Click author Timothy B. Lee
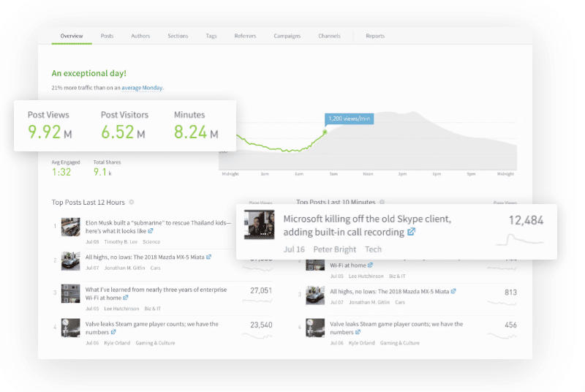This screenshot has width=585, height=392. pos(121,241)
